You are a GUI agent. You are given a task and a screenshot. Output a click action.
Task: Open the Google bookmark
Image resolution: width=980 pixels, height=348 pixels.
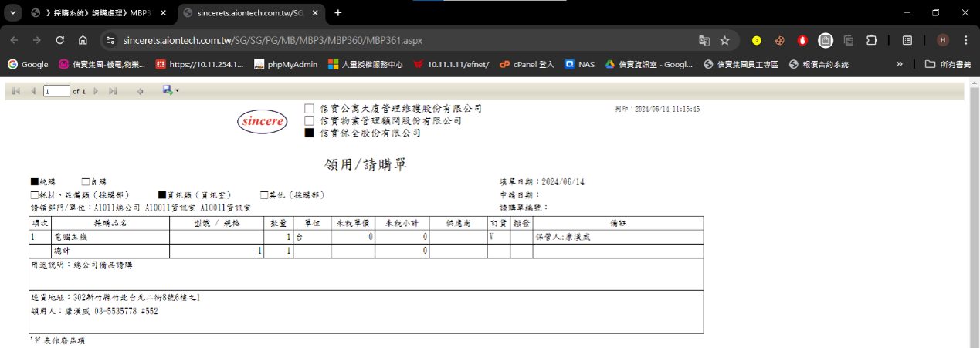(x=28, y=64)
